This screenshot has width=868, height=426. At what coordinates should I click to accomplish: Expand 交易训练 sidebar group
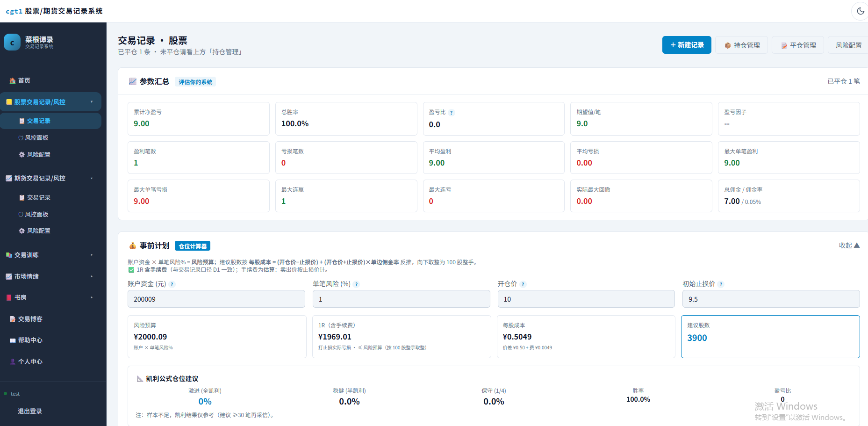[x=50, y=255]
